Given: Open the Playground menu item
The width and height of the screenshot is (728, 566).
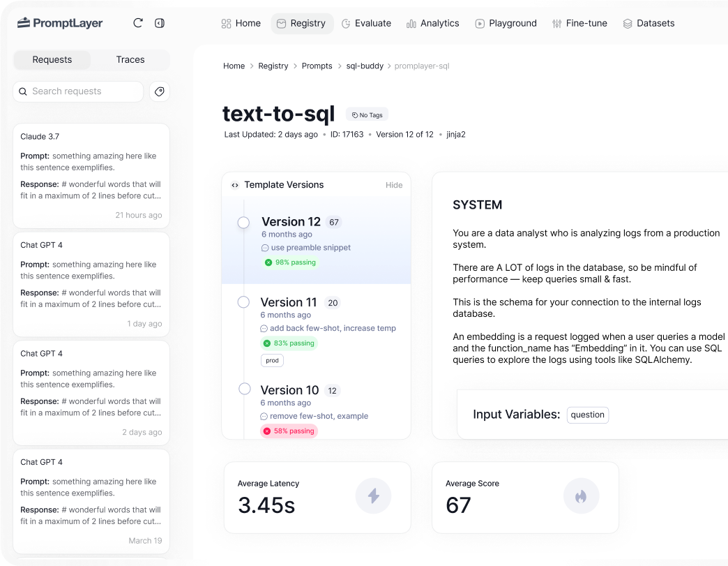Looking at the screenshot, I should pyautogui.click(x=506, y=24).
